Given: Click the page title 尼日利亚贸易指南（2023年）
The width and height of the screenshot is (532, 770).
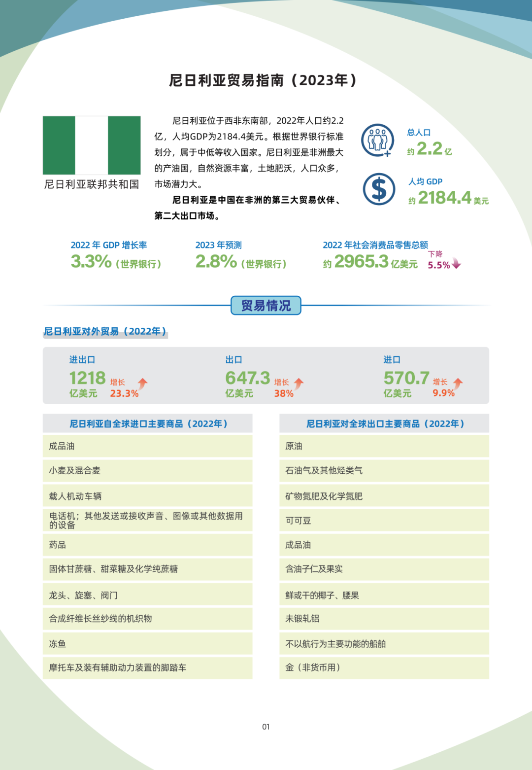Looking at the screenshot, I should 263,80.
